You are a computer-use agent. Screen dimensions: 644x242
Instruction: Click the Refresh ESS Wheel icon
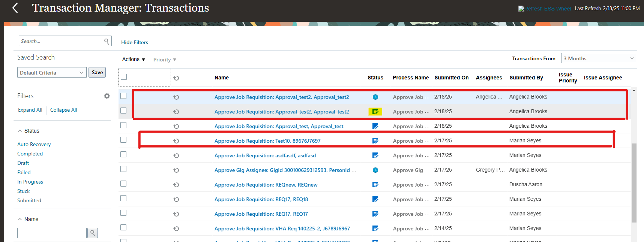[545, 9]
